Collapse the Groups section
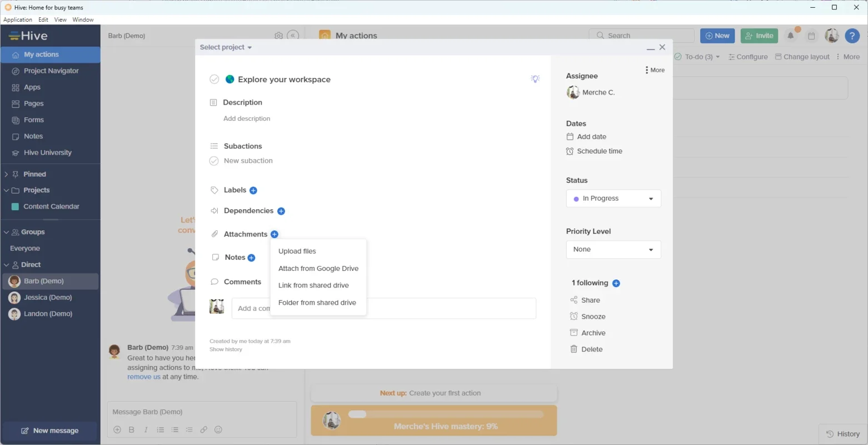This screenshot has width=868, height=445. [6, 232]
